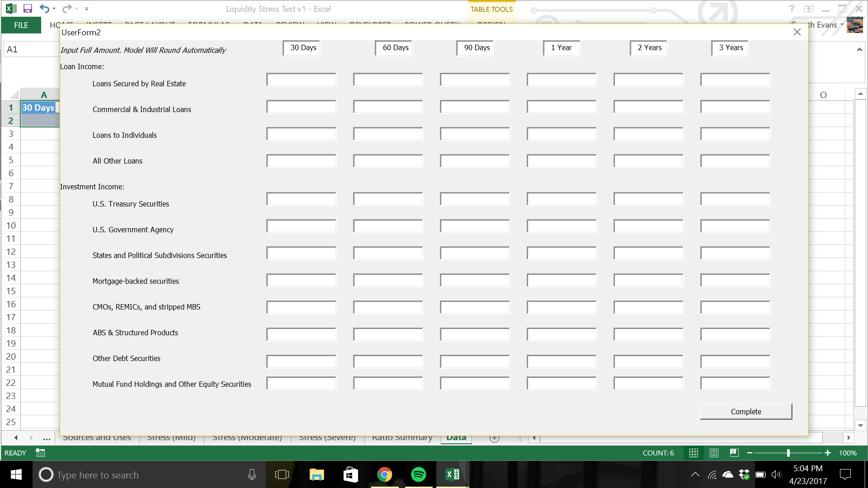This screenshot has height=488, width=868.
Task: Select the Ratio Summary sheet tab
Action: (x=402, y=437)
